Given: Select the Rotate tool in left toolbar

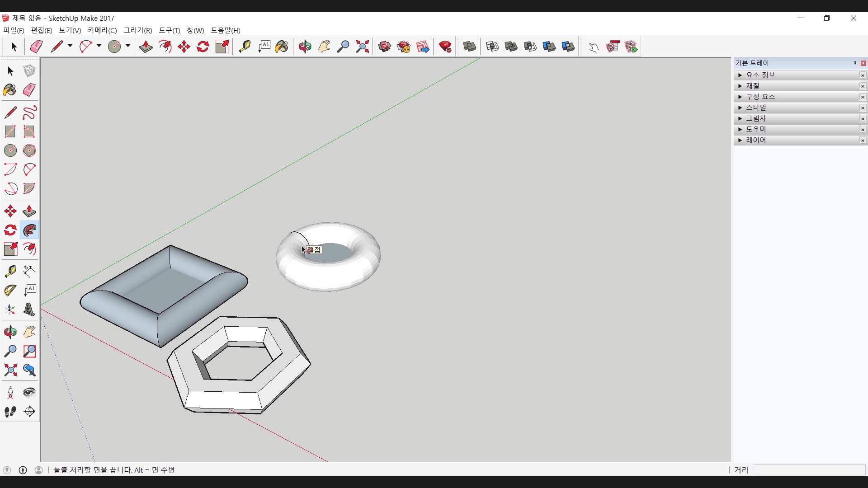Looking at the screenshot, I should [10, 230].
